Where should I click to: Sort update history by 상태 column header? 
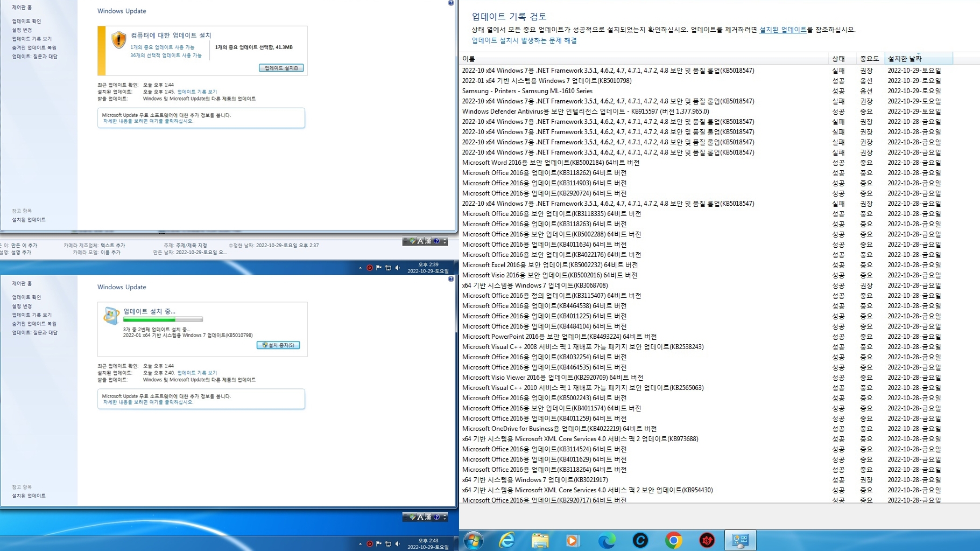842,58
